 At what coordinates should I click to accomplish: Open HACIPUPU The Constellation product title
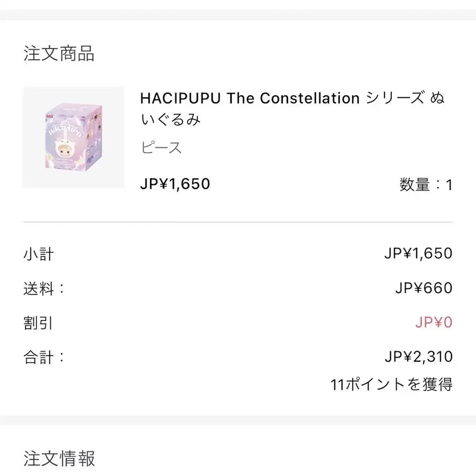coord(292,108)
